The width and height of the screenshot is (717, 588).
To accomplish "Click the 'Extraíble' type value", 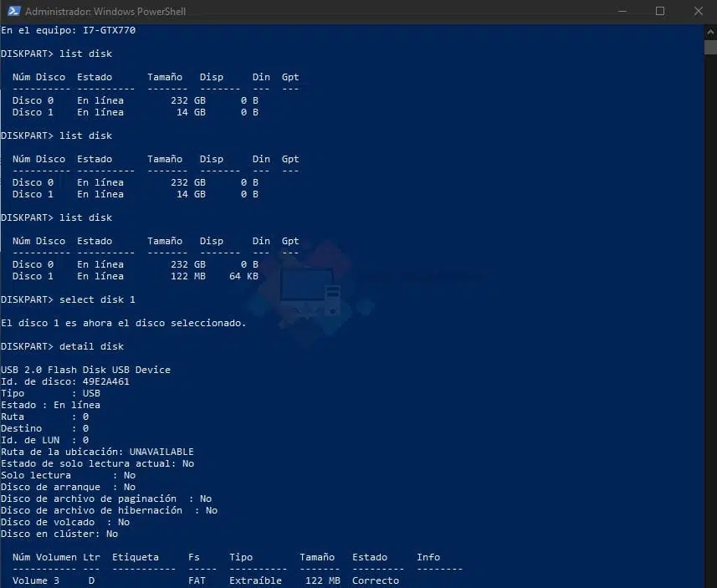I will click(256, 580).
